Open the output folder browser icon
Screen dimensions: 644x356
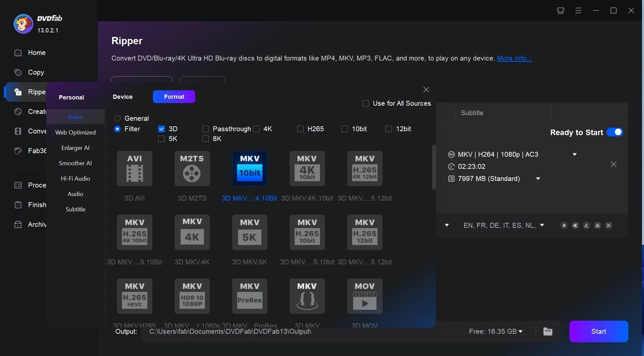coord(548,331)
